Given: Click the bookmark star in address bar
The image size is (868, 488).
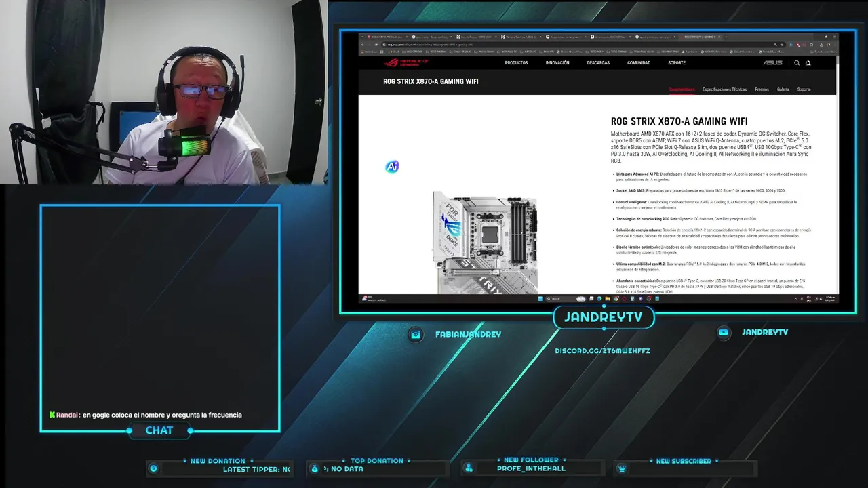Looking at the screenshot, I should [781, 45].
